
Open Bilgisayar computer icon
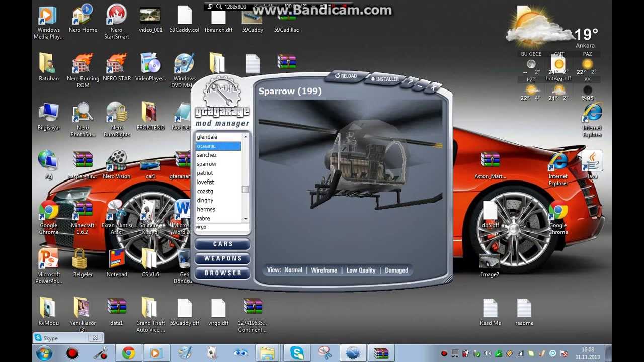click(48, 116)
